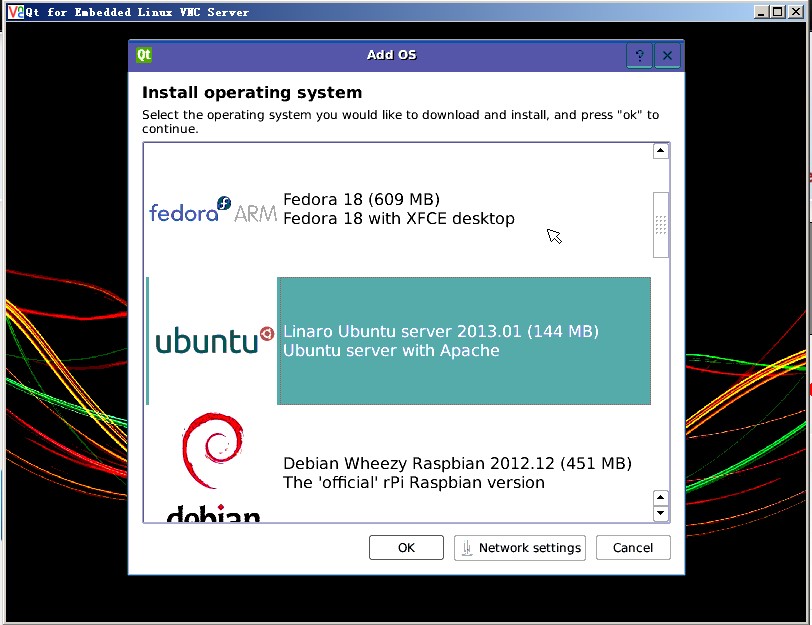
Task: Choose the Ubuntu logo entry
Action: [x=214, y=340]
